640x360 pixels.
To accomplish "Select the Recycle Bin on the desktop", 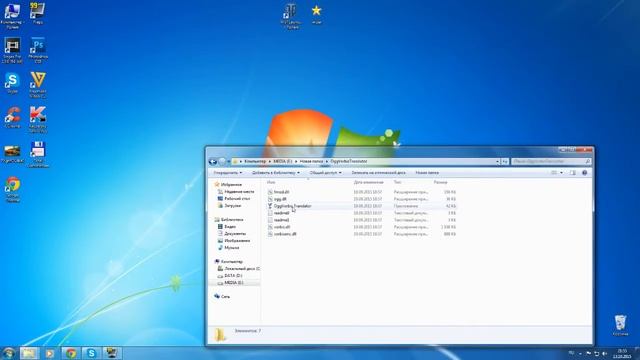I will click(x=620, y=325).
